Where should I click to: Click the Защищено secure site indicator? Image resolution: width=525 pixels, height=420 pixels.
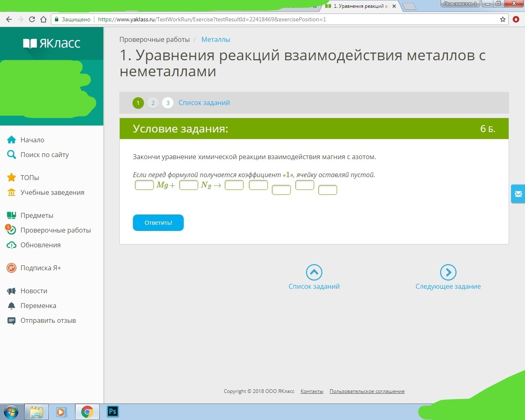coord(73,19)
